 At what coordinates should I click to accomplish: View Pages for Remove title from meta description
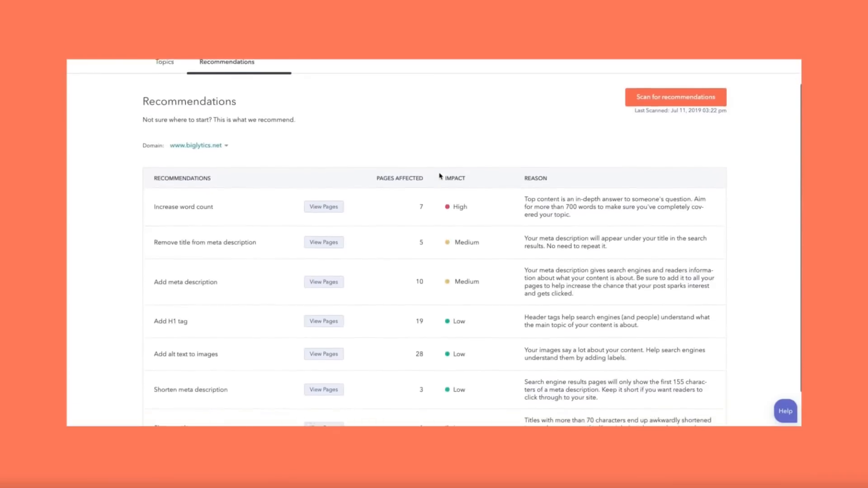click(x=323, y=242)
